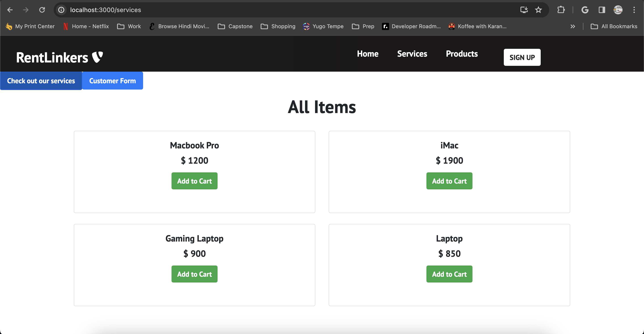Go to the Products nav item
644x334 pixels.
pyautogui.click(x=462, y=54)
